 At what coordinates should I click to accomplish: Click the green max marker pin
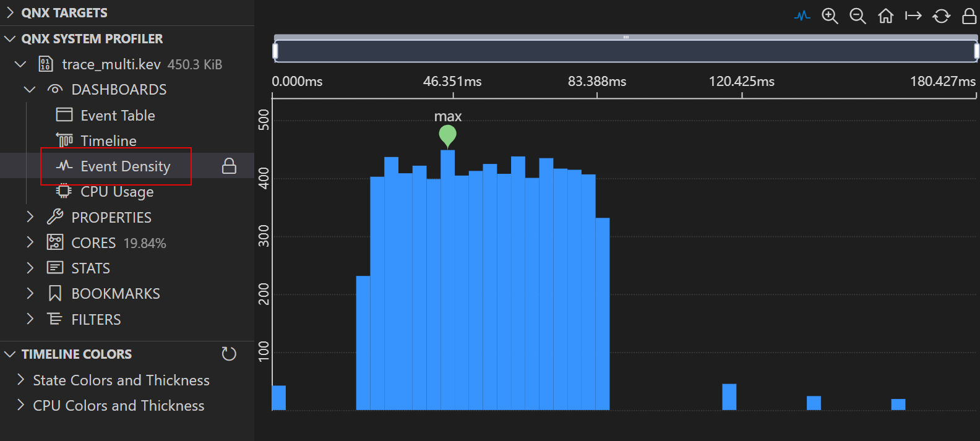[447, 134]
